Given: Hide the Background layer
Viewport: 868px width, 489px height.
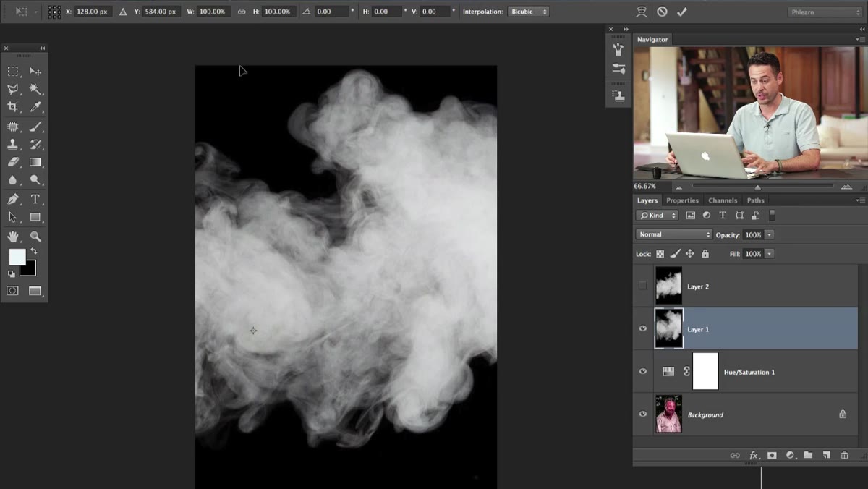Looking at the screenshot, I should tap(642, 414).
